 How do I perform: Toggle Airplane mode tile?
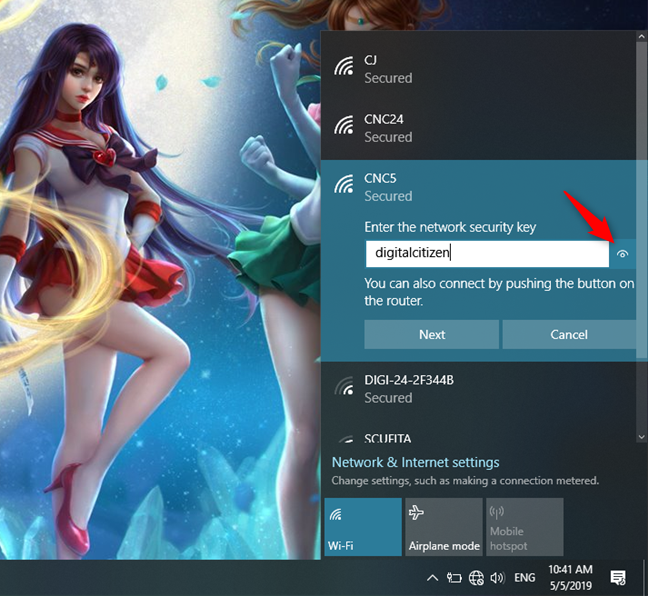click(444, 527)
